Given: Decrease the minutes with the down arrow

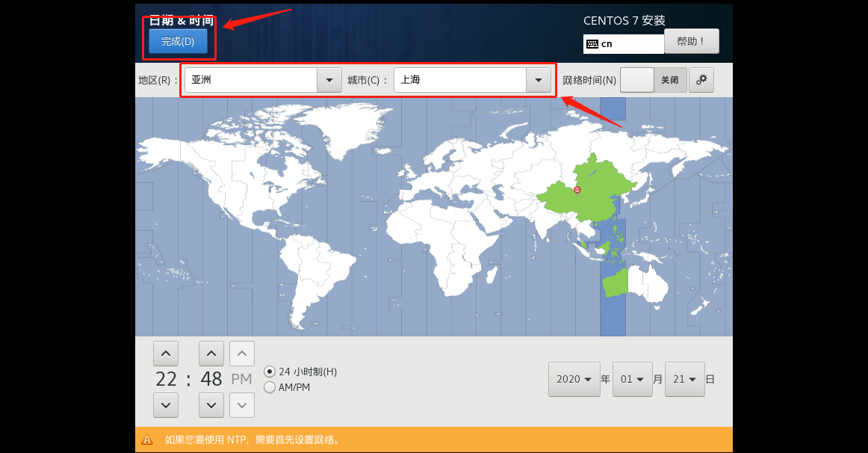Looking at the screenshot, I should coord(211,405).
